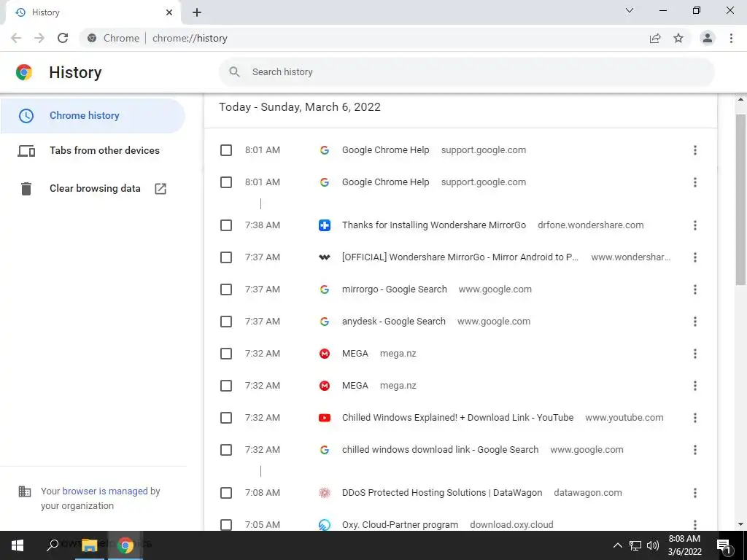747x560 pixels.
Task: Click the Search history field
Action: point(467,72)
